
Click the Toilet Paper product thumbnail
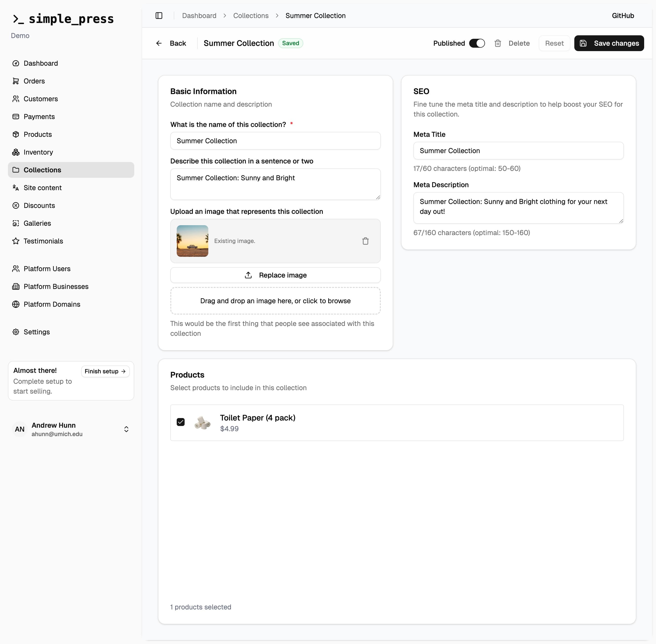pos(202,423)
